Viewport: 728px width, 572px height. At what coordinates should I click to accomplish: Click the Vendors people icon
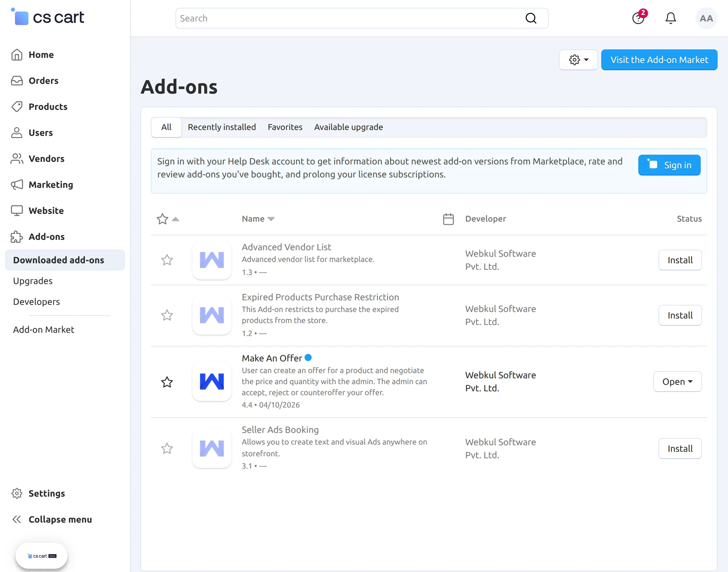17,158
